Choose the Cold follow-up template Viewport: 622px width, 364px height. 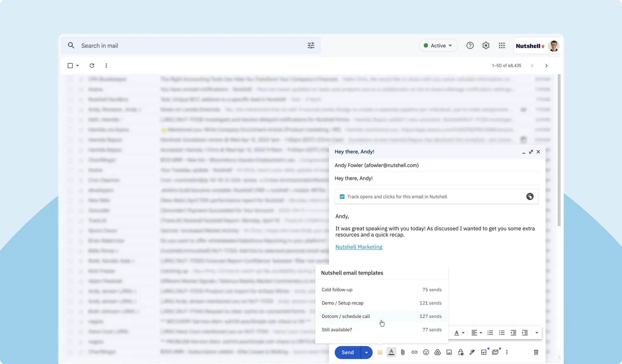click(337, 289)
